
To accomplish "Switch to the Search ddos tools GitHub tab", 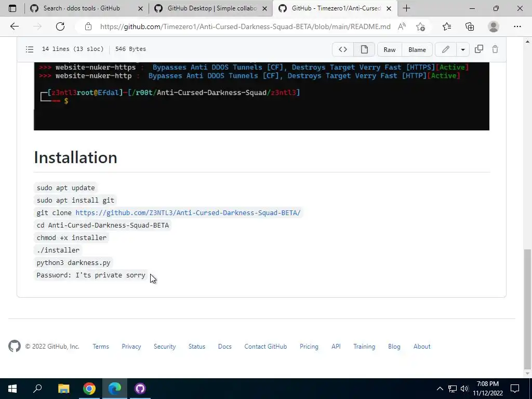I will (81, 8).
